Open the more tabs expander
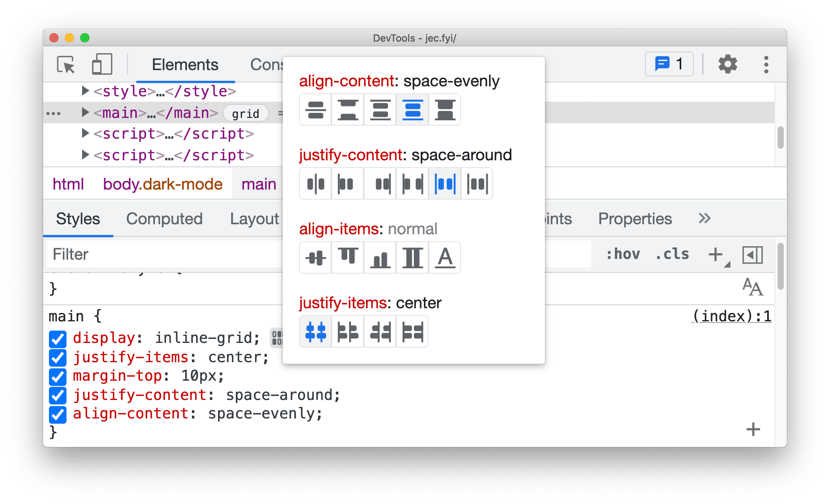 click(x=704, y=218)
